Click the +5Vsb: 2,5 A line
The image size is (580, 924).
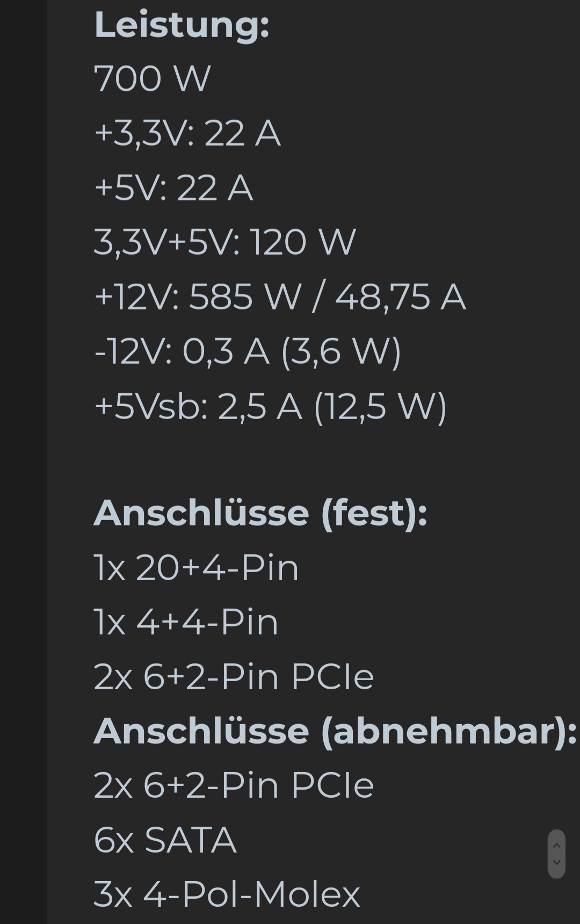270,407
